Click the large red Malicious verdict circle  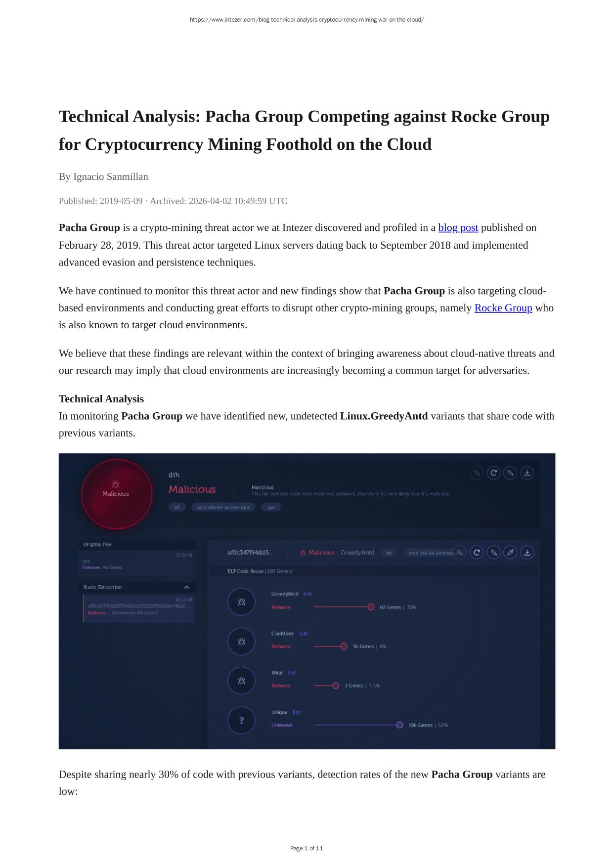pos(116,494)
